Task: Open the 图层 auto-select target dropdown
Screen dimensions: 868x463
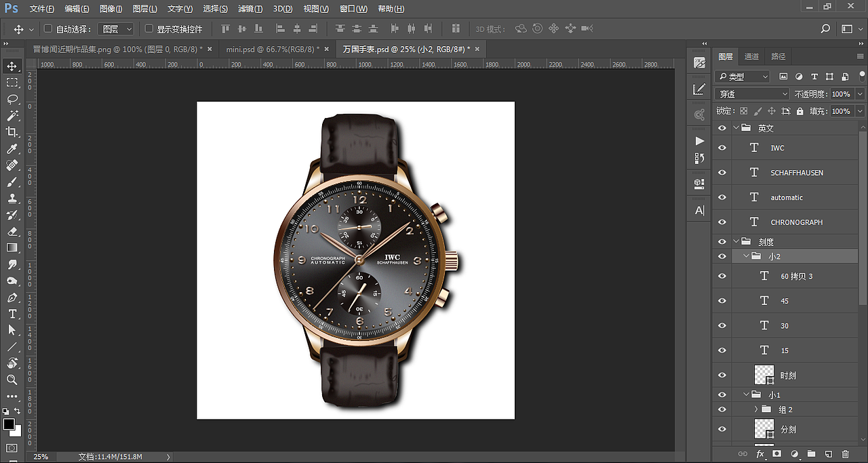Action: [x=117, y=29]
